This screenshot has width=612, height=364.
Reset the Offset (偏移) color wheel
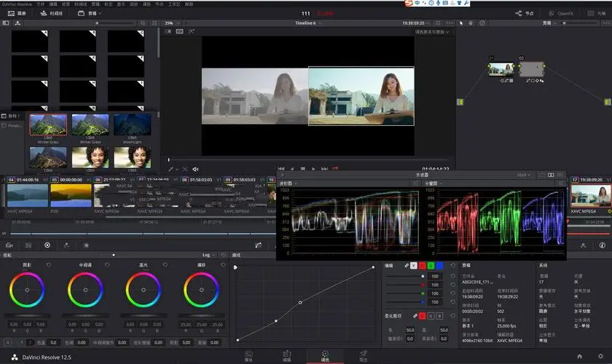223,265
